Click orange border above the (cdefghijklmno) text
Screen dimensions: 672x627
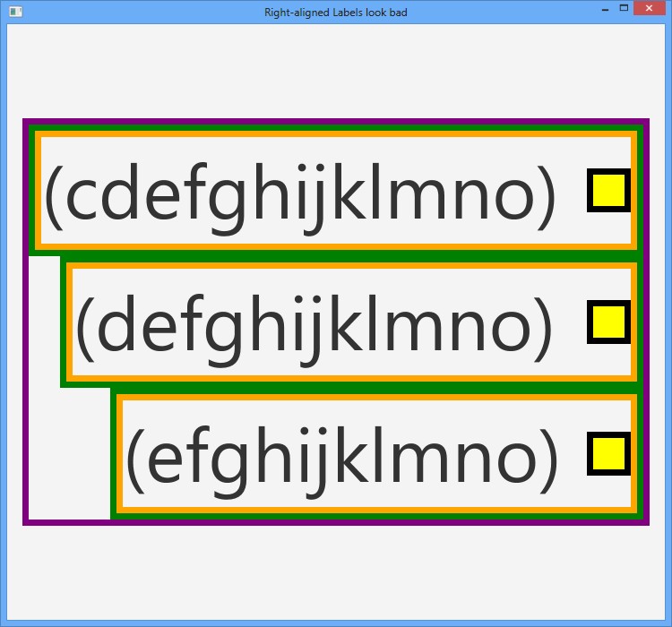[x=336, y=137]
